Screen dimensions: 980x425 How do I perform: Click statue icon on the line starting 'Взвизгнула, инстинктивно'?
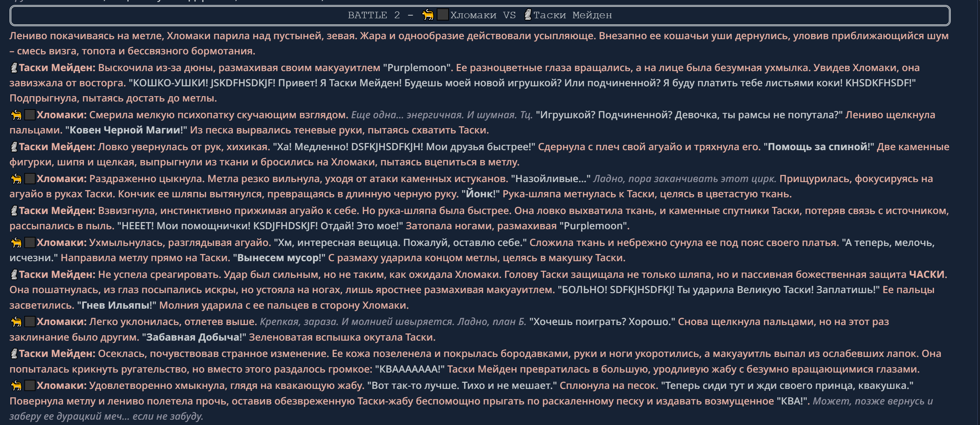pos(14,211)
